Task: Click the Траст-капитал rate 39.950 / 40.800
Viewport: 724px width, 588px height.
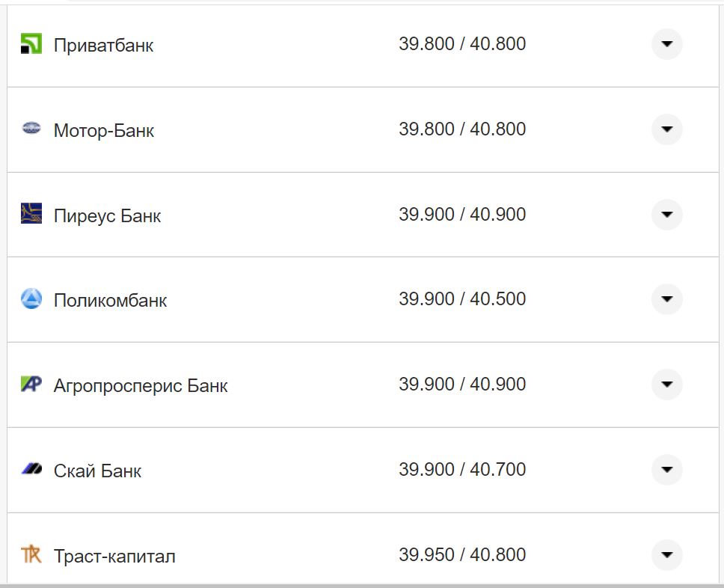Action: pos(461,555)
